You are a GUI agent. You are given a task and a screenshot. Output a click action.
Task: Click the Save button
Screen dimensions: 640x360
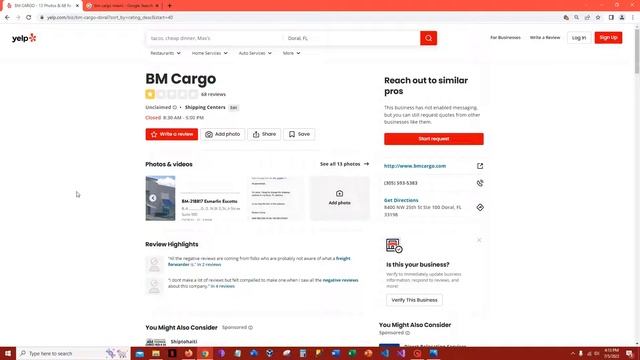(x=299, y=134)
